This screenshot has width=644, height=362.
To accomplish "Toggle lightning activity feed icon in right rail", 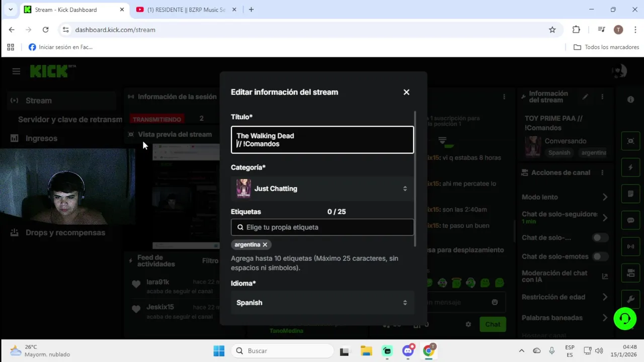I will click(631, 167).
